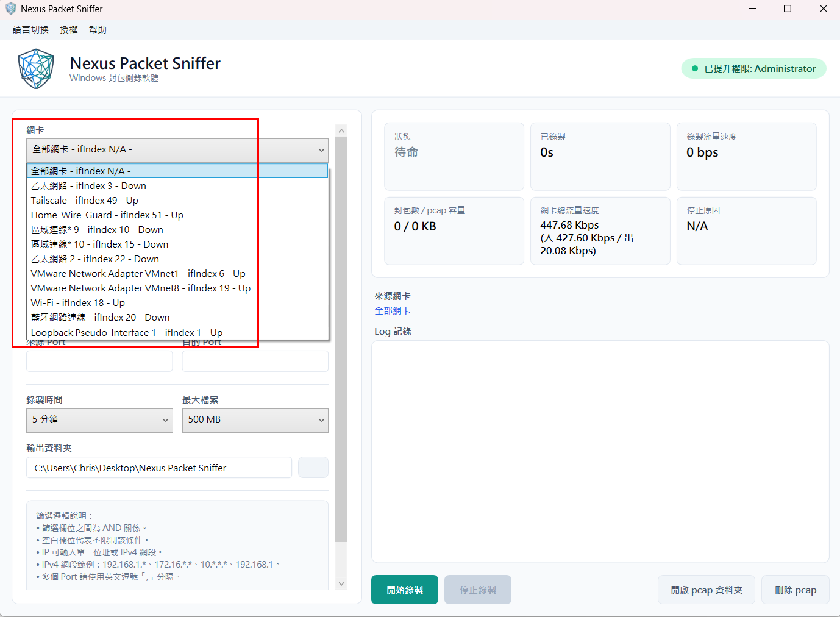Select 區域連線* 10 - ifIndex 15
This screenshot has width=840, height=617.
coord(177,244)
